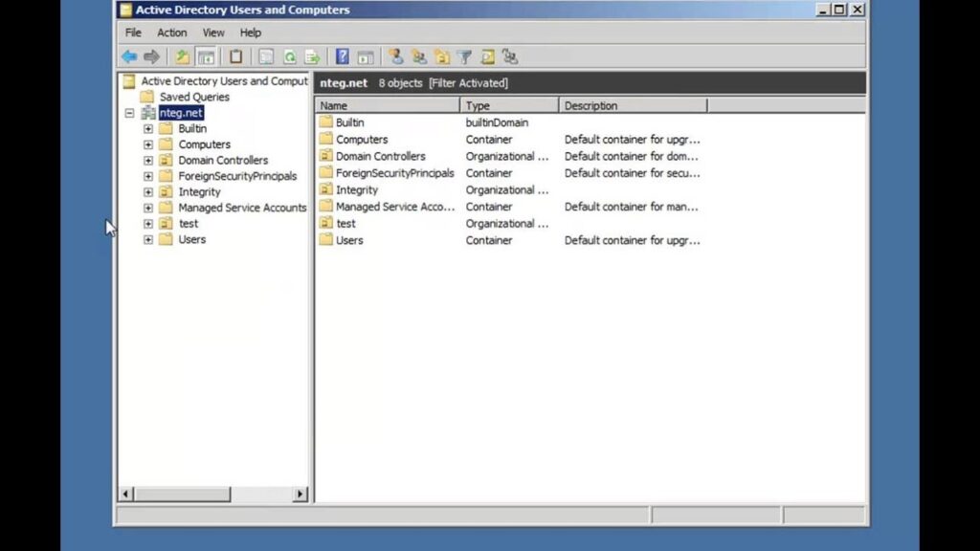Go up one level using the toolbar icon

pos(180,56)
